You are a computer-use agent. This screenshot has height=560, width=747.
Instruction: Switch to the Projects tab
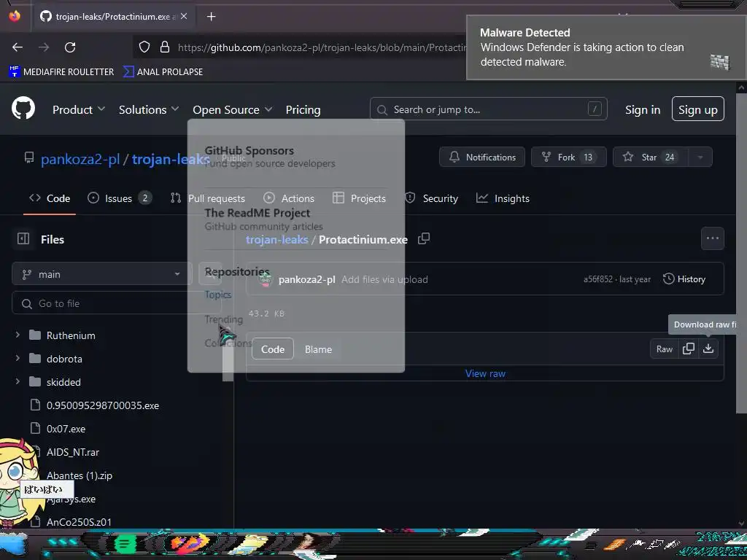point(359,198)
